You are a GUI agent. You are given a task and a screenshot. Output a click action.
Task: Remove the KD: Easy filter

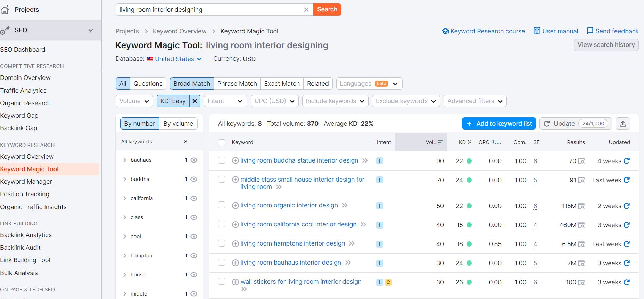(195, 101)
